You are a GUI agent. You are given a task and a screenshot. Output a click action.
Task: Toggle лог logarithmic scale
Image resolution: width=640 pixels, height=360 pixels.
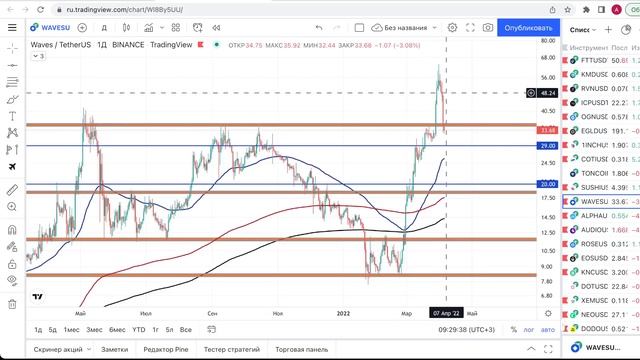click(529, 330)
